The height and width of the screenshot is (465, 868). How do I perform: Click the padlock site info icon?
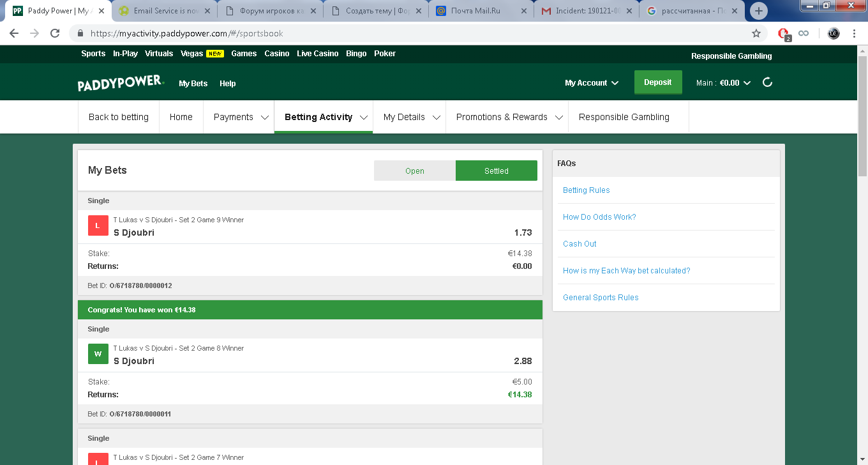pyautogui.click(x=80, y=33)
